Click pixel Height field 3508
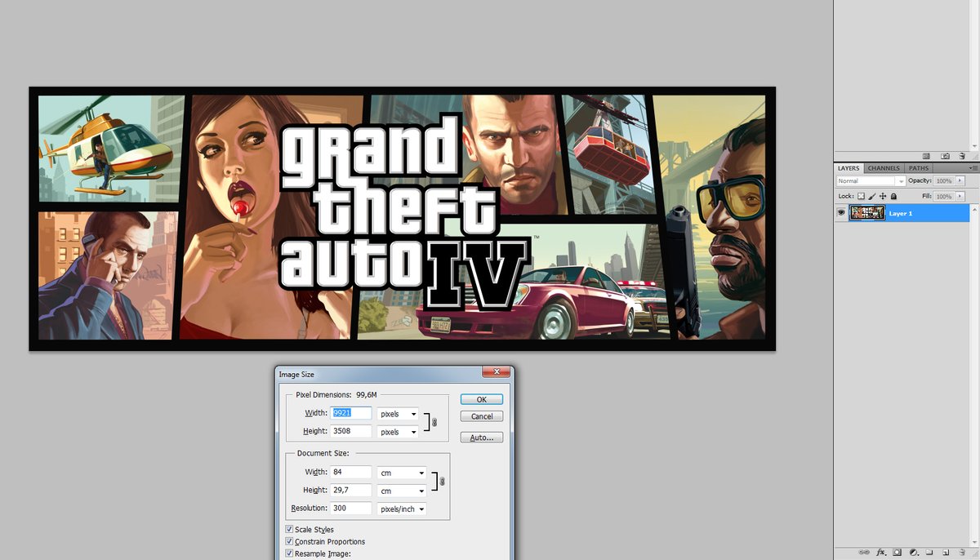This screenshot has width=980, height=560. point(351,432)
